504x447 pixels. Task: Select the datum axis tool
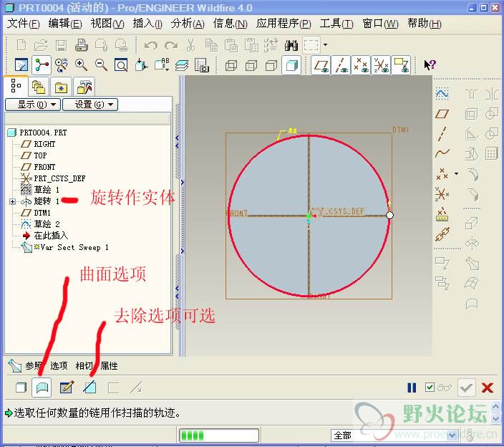(x=442, y=133)
